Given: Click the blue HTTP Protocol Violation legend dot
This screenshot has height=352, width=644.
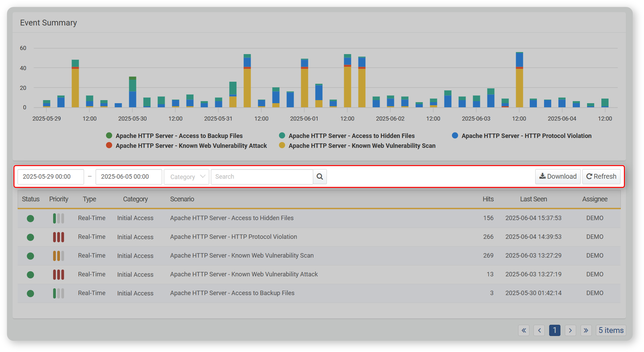Looking at the screenshot, I should point(455,135).
